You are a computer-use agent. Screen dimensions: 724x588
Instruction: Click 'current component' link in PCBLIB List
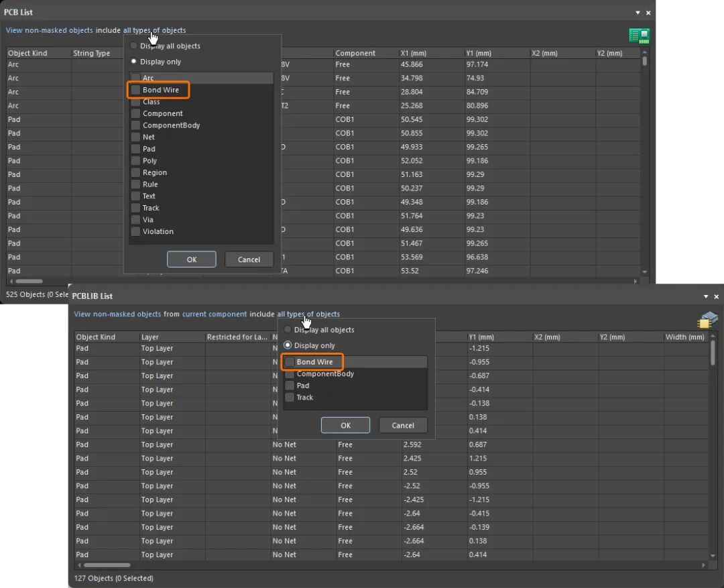coord(215,314)
